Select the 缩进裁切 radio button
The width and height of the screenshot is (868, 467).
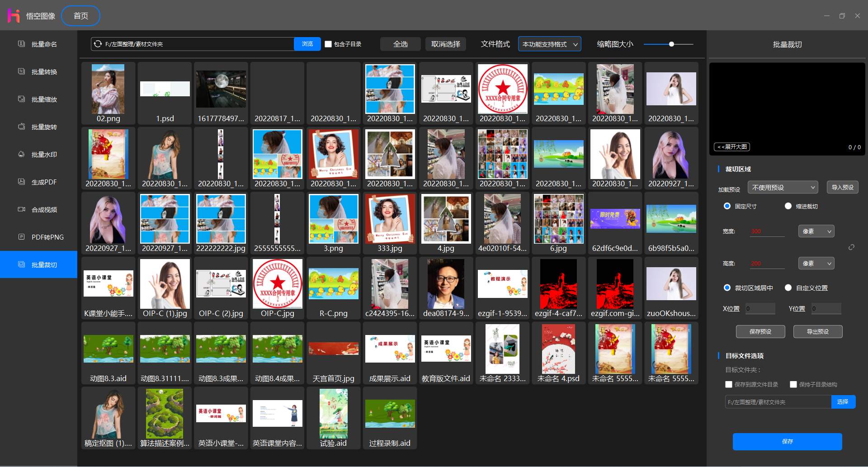(788, 206)
